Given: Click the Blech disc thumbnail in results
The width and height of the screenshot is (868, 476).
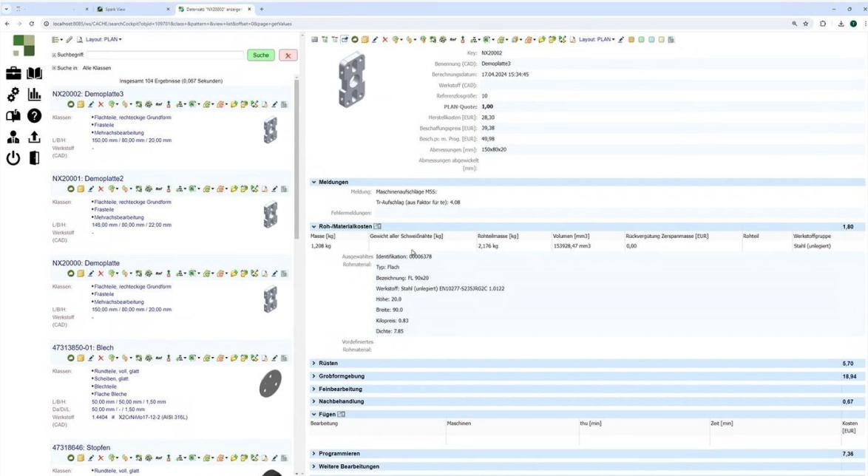Looking at the screenshot, I should (x=270, y=382).
